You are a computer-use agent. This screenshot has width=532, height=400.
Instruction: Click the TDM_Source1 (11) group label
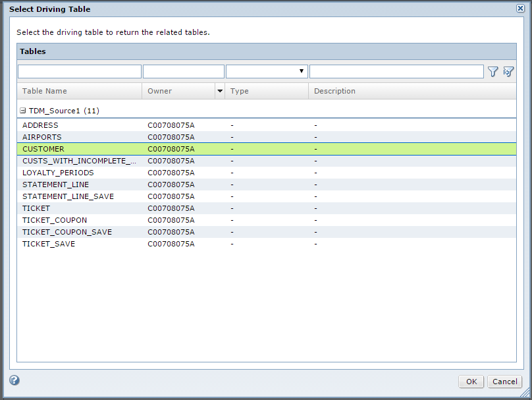(x=64, y=111)
